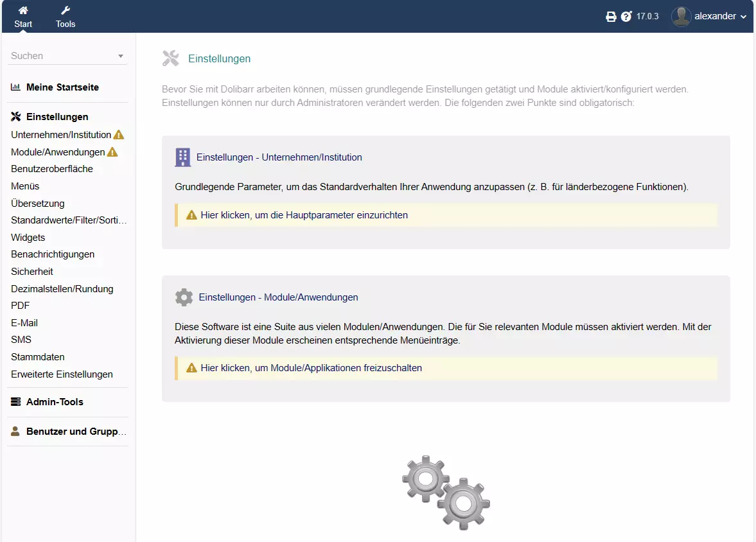Click the warning icon in Module freischalten notice
Viewport: 756px width, 542px height.
(x=191, y=368)
